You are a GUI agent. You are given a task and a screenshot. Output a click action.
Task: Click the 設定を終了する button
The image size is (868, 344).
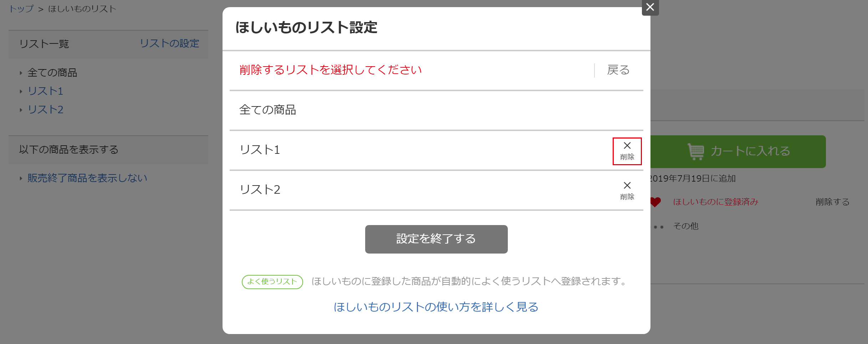coord(436,239)
